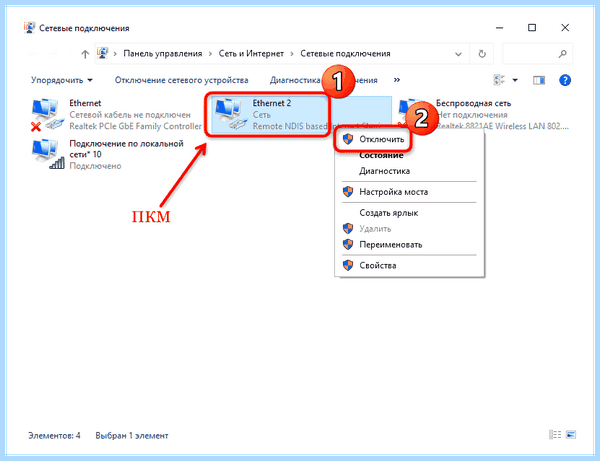
Task: Select the local area connection 10 icon
Action: tap(47, 154)
